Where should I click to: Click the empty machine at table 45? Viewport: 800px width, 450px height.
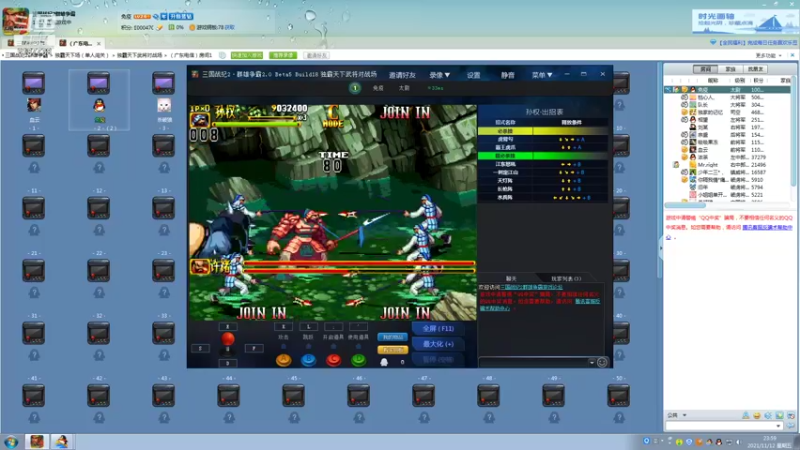point(294,396)
